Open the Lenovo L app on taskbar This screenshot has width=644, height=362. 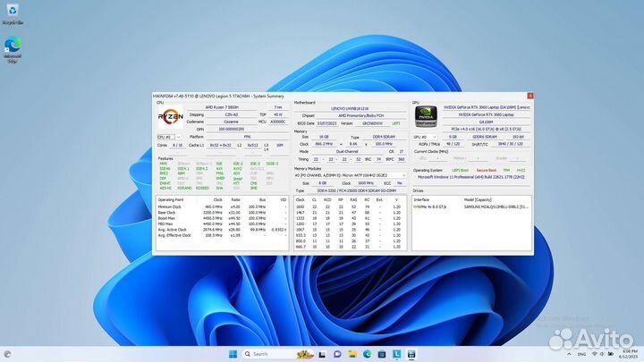coord(396,354)
